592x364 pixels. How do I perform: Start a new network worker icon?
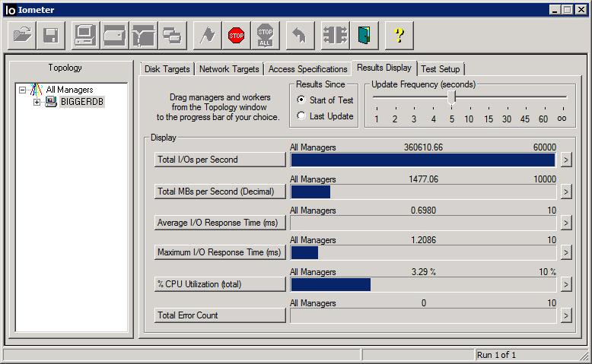pyautogui.click(x=144, y=36)
